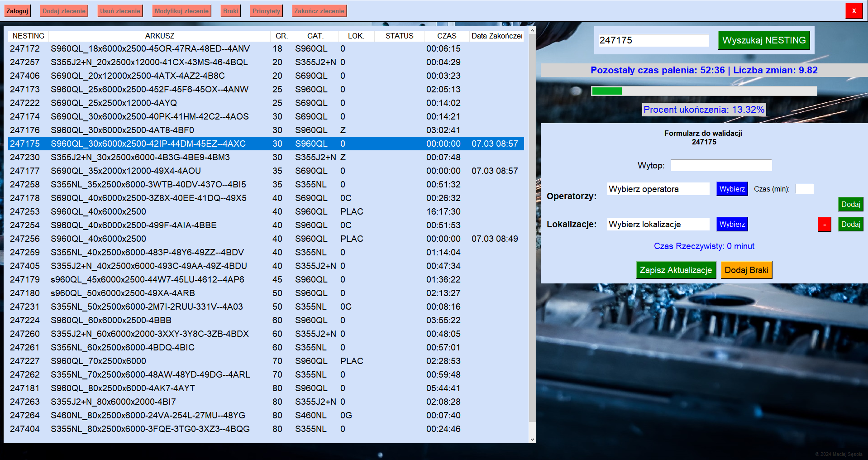Open the Wybierz lokalizacje combo box
868x460 pixels.
(x=658, y=224)
